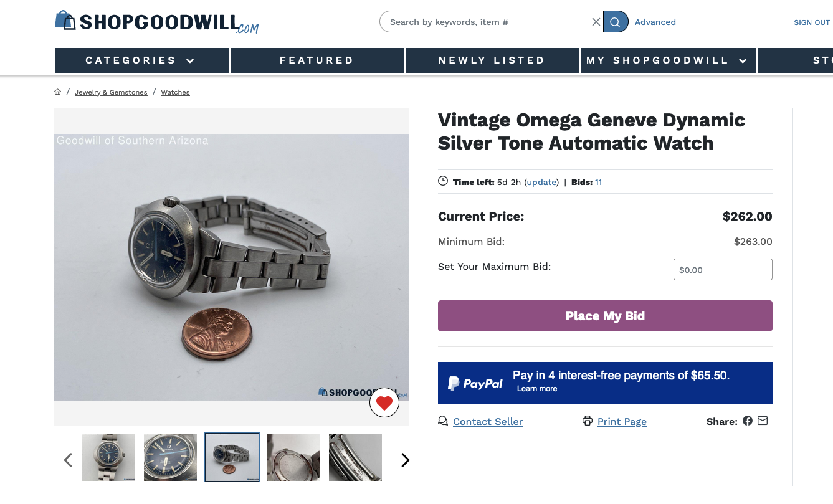Go to Newly Listed tab
Viewport: 833px width, 504px height.
[492, 60]
